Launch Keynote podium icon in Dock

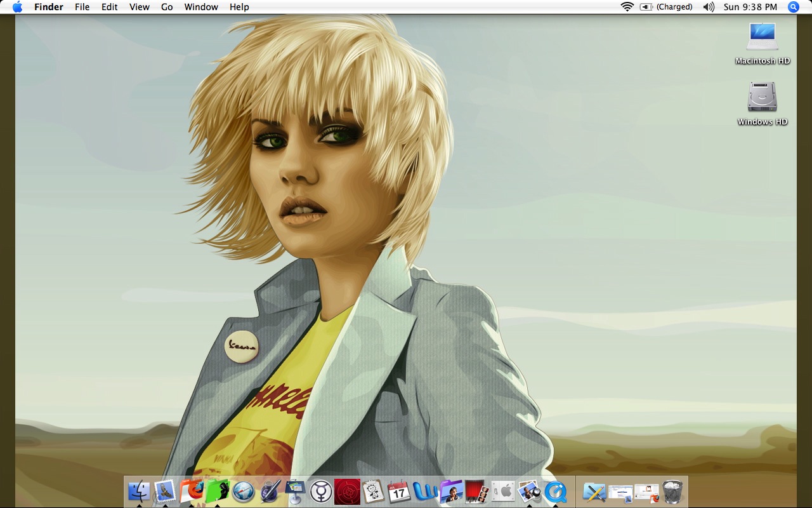pos(295,491)
